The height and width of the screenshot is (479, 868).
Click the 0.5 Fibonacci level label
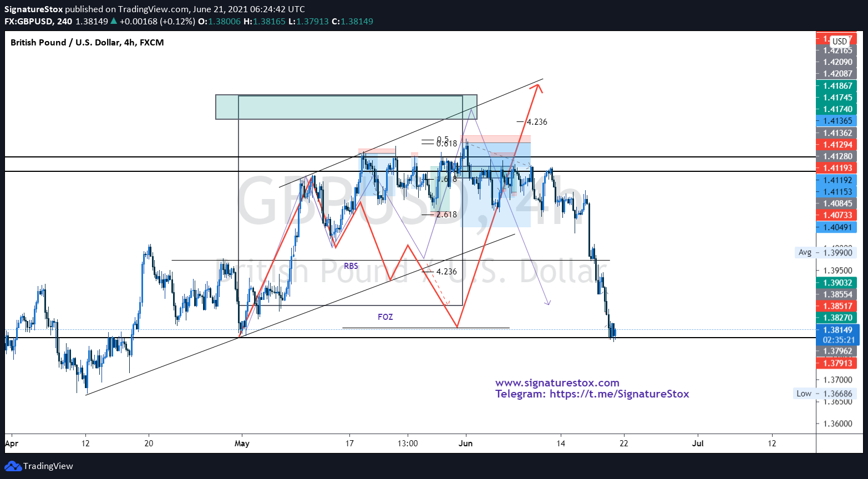coord(443,140)
